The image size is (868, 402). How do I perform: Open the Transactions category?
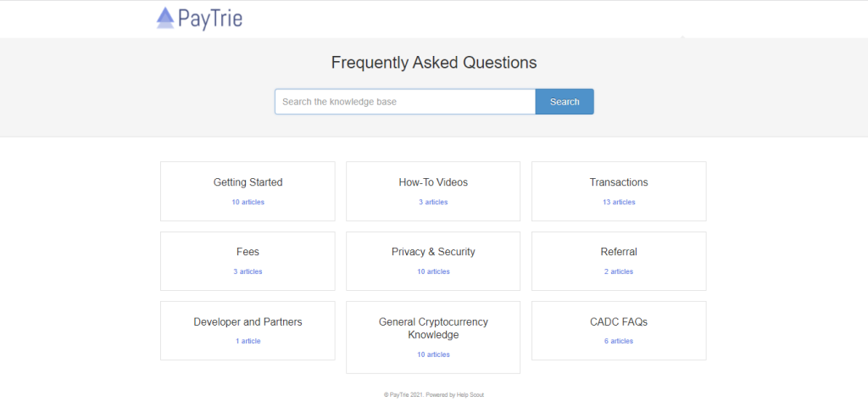[x=619, y=191]
